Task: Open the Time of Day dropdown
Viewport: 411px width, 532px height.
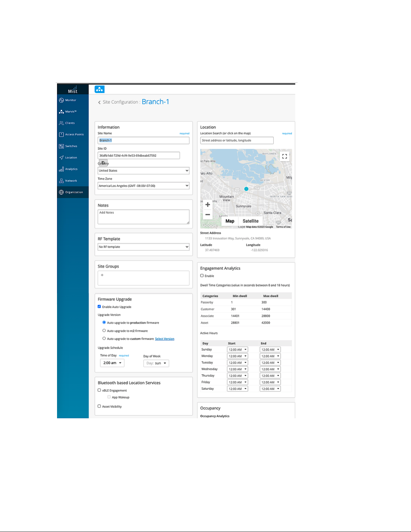Action: point(112,363)
